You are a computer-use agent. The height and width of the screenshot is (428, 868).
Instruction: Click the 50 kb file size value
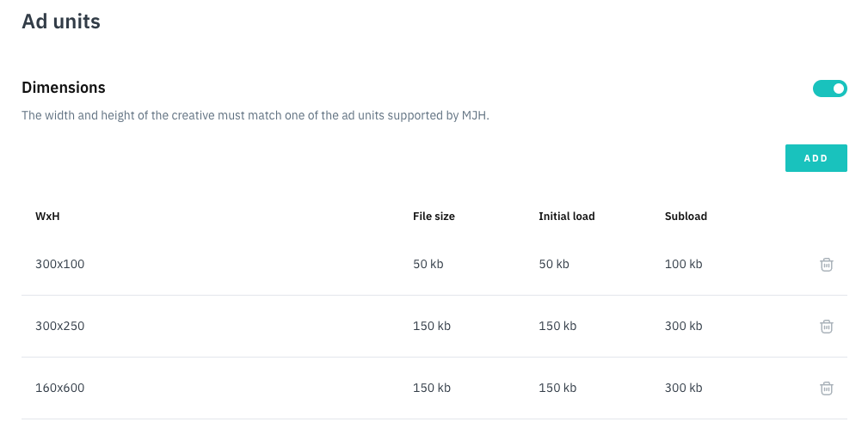pos(428,265)
